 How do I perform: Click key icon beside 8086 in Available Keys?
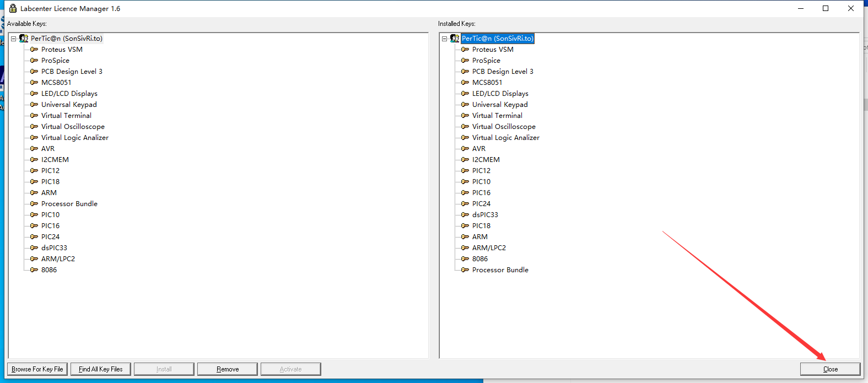34,270
